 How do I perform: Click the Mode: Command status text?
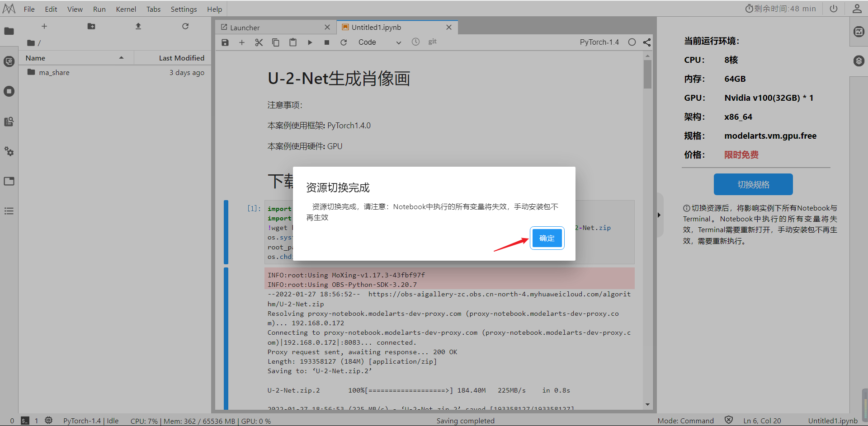(686, 421)
